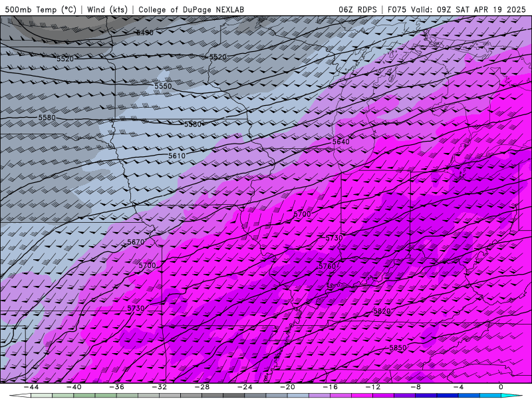Click the 5640 height contour label

pyautogui.click(x=340, y=142)
